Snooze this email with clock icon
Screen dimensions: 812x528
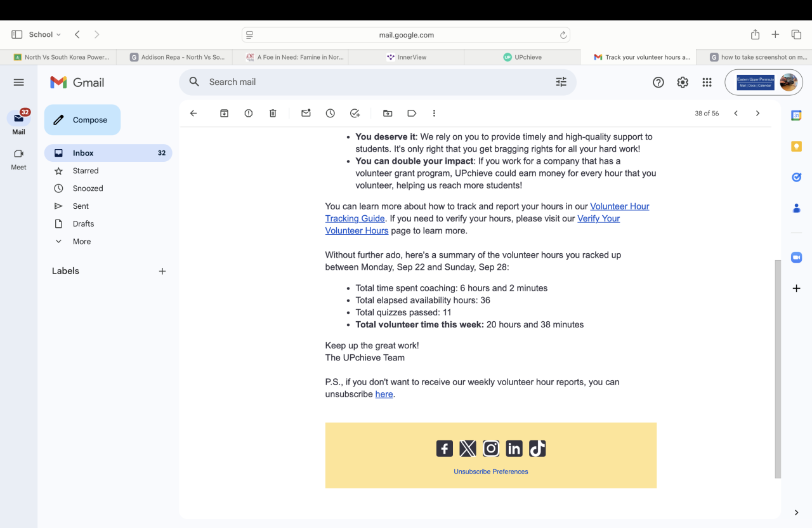click(331, 114)
